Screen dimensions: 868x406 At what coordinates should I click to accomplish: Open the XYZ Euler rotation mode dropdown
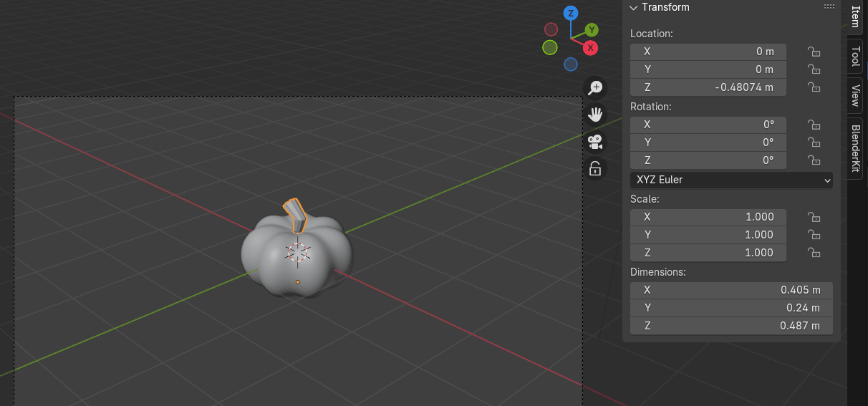pos(731,180)
